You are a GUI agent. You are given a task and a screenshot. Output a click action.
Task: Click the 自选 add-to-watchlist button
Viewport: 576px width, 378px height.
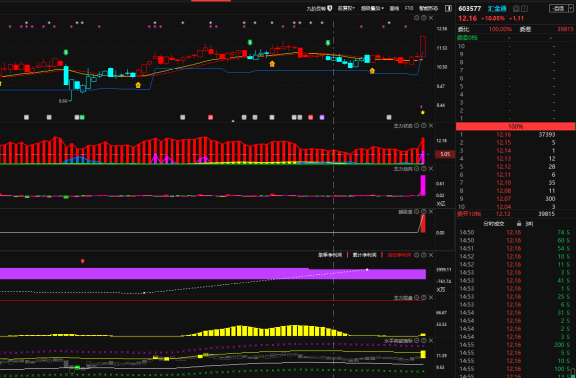558,8
